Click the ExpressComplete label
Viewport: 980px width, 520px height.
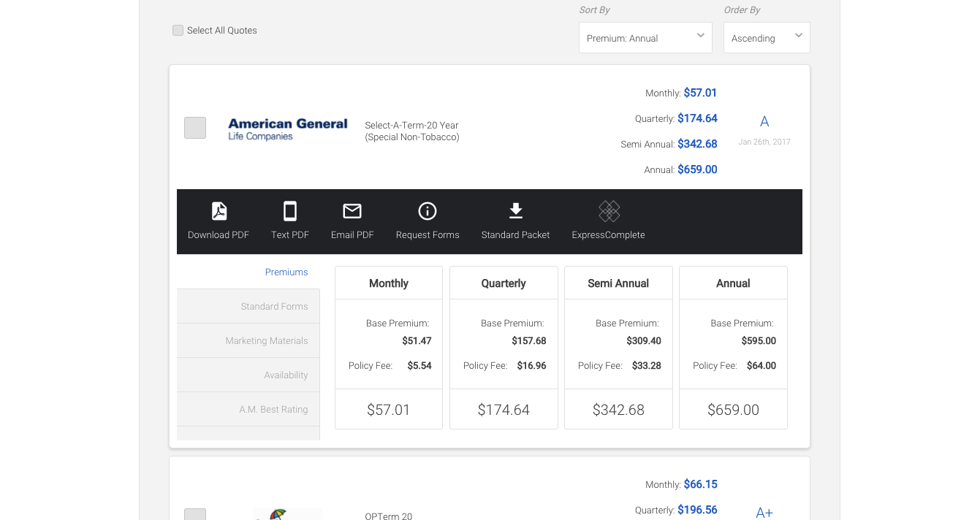pos(609,235)
